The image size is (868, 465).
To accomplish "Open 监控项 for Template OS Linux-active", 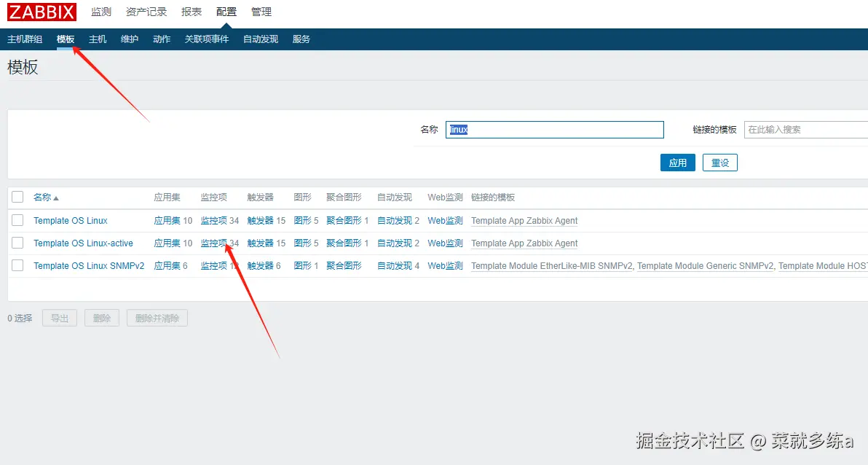I will point(213,243).
